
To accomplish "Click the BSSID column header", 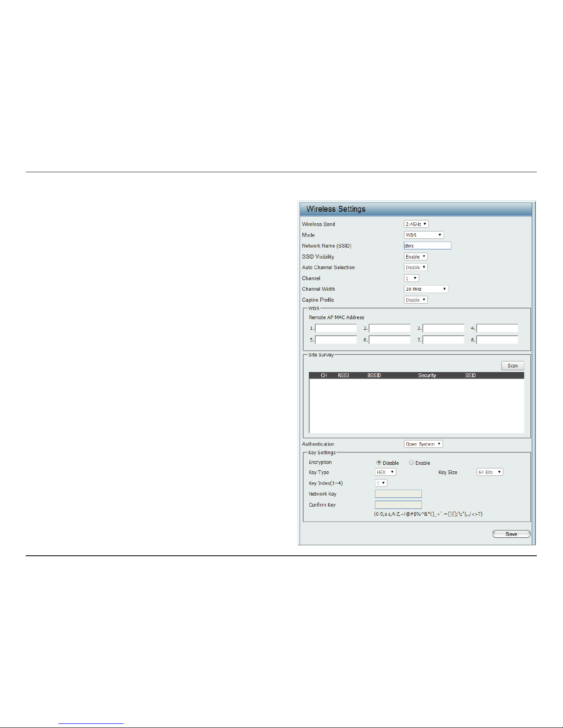I will tap(374, 376).
